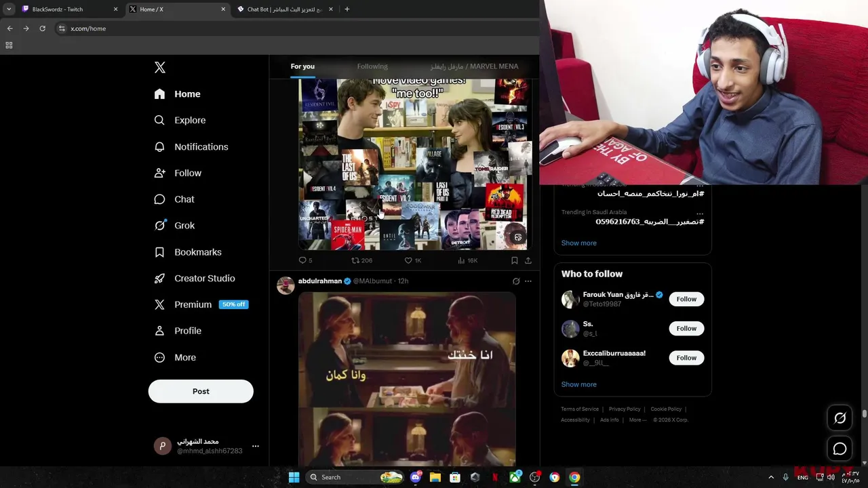Screen dimensions: 868x488
Task: Show more in Who to follow
Action: pyautogui.click(x=578, y=384)
